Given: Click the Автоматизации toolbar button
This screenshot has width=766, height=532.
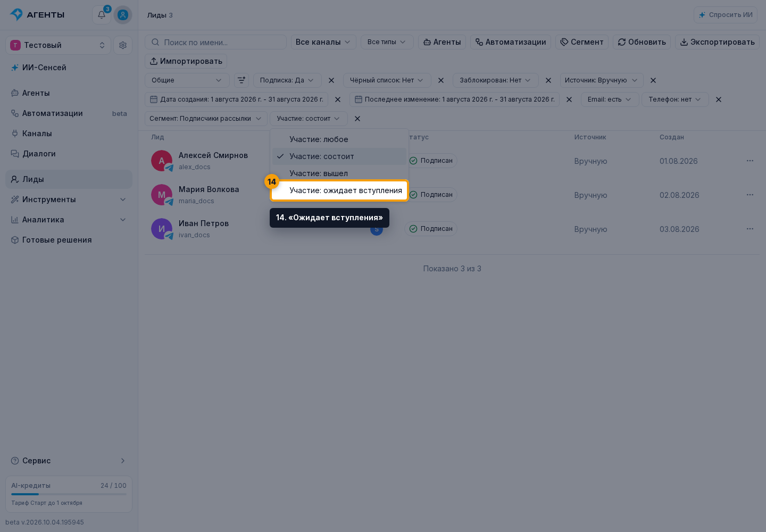Looking at the screenshot, I should 511,42.
